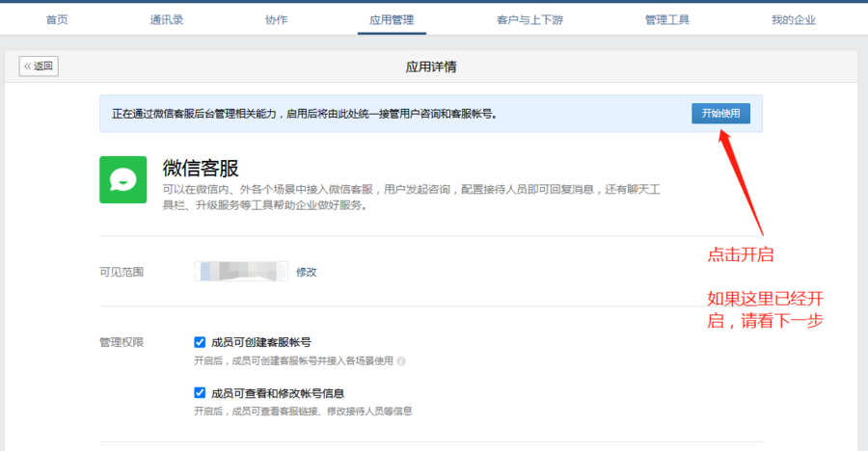Click the 返回 back button
This screenshot has width=868, height=451.
[x=39, y=66]
